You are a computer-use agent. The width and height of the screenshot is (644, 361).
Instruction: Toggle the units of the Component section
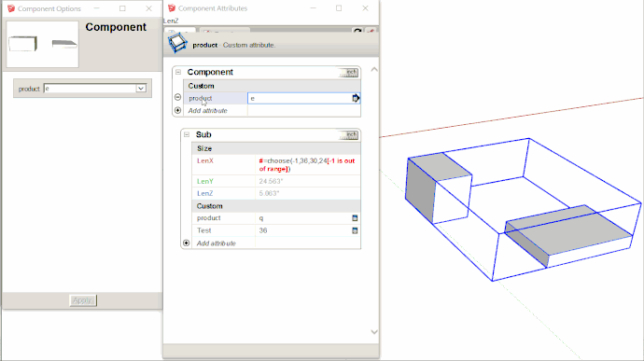coord(349,73)
